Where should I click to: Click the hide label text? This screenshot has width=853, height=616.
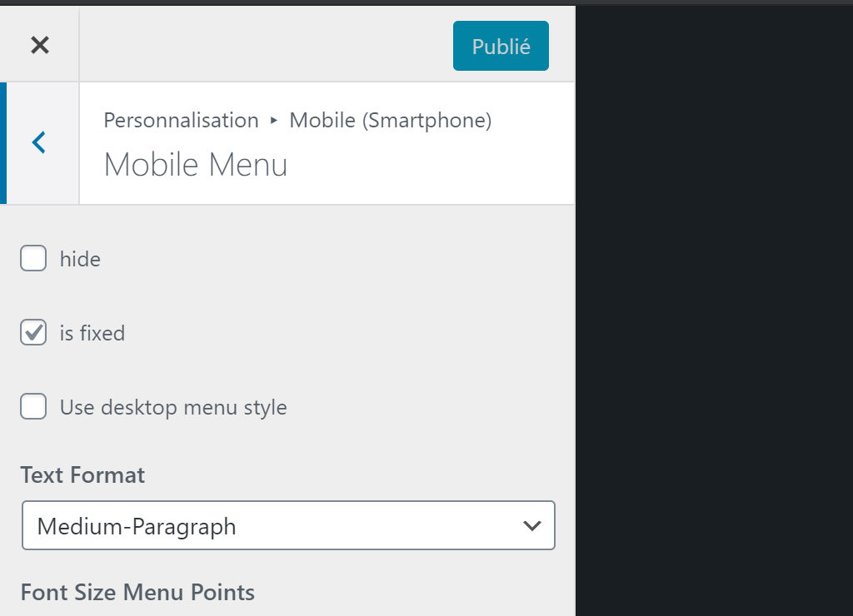pos(80,260)
